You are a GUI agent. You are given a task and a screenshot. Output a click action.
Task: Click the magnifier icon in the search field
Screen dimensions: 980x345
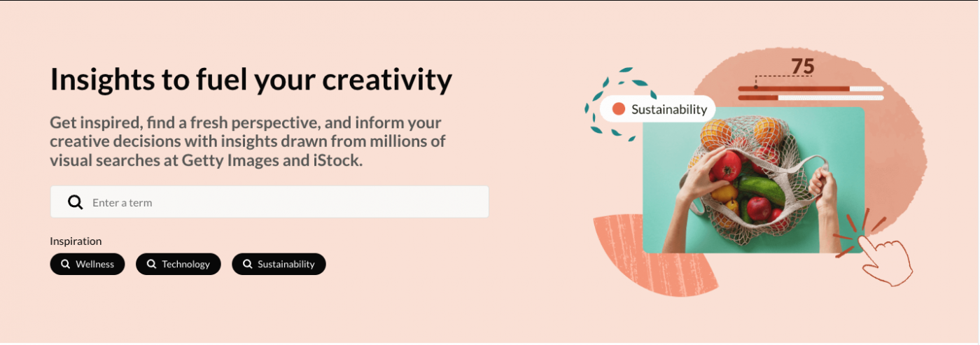tap(75, 202)
